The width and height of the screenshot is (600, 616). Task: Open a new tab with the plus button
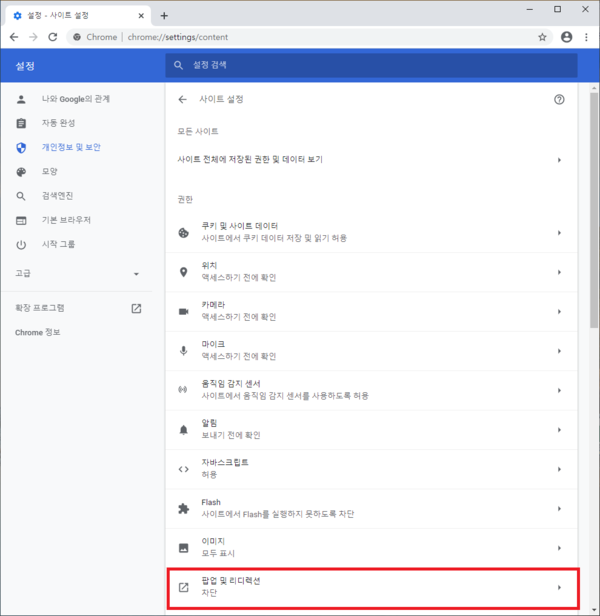pyautogui.click(x=164, y=16)
